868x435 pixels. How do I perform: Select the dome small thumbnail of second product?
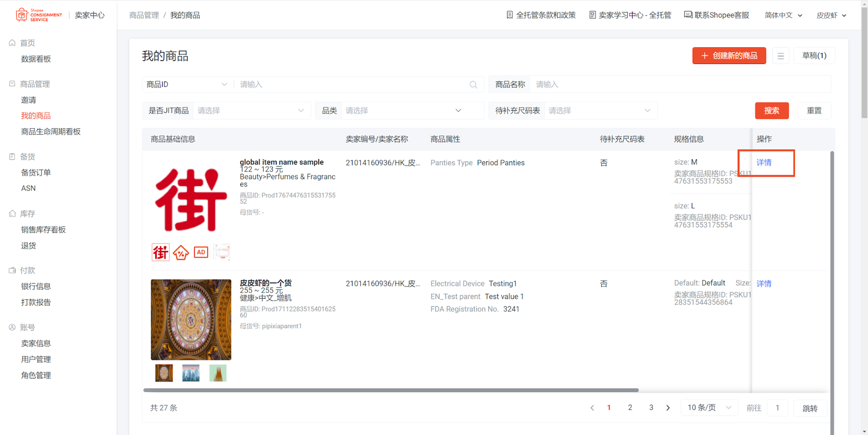point(164,373)
